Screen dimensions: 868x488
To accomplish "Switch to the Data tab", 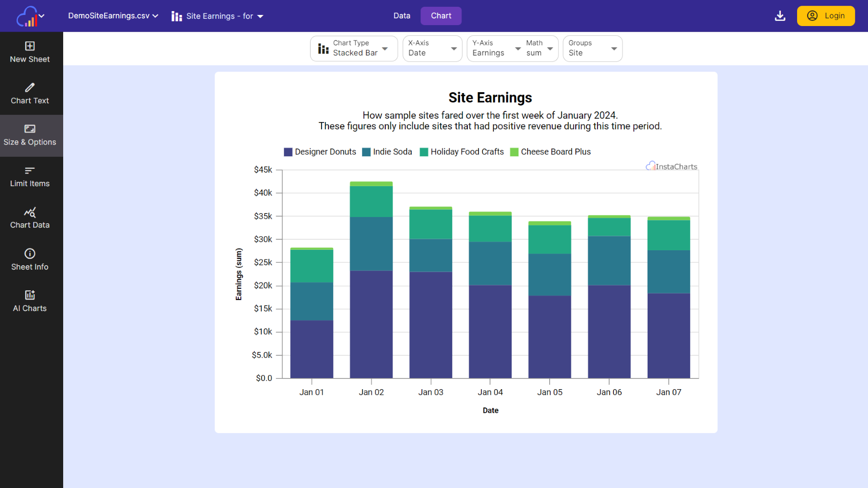I will pyautogui.click(x=402, y=16).
